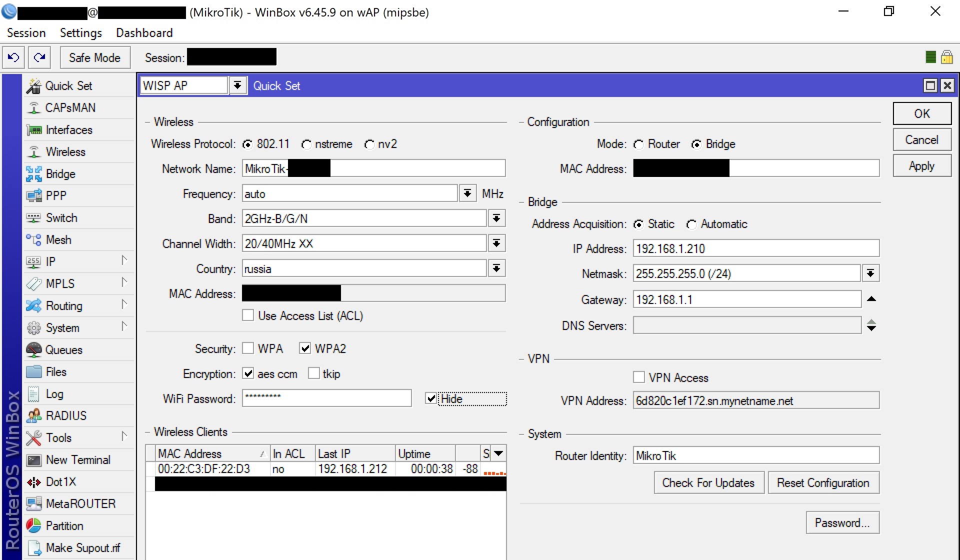Viewport: 960px width, 560px height.
Task: Open the Bridge icon in sidebar
Action: (33, 174)
